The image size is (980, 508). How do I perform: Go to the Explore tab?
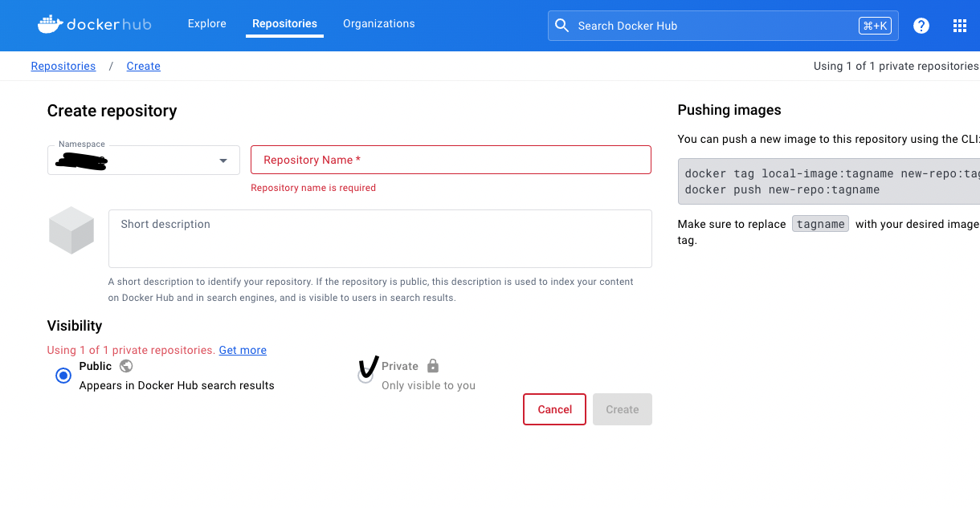(207, 24)
